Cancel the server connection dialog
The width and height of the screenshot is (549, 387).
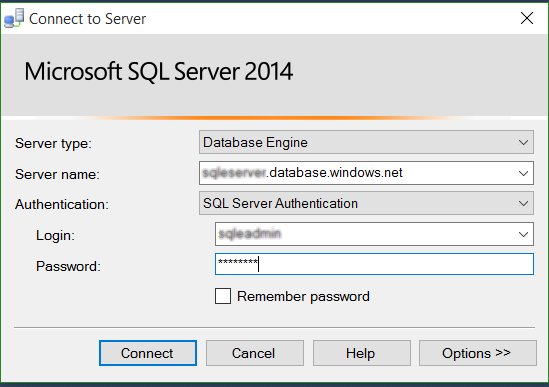[255, 353]
